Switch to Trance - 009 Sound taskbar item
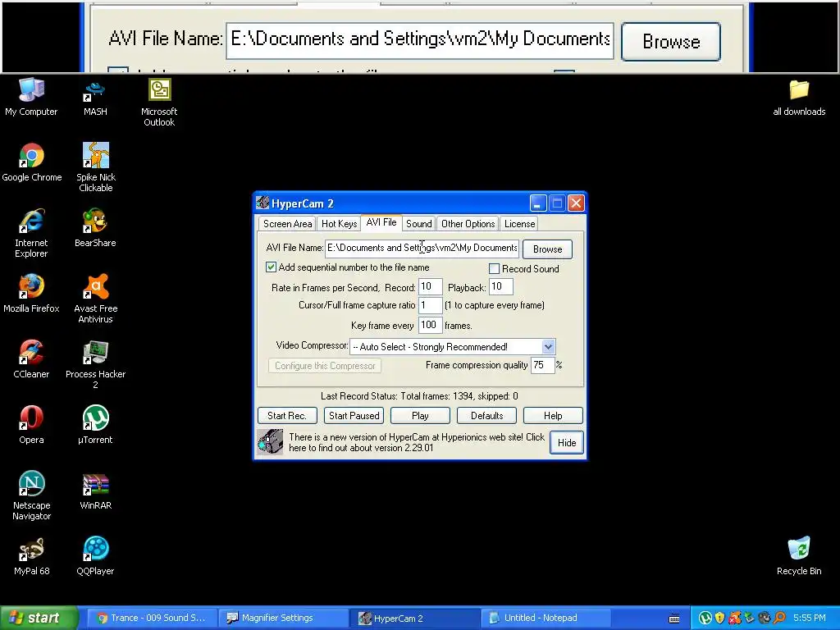The width and height of the screenshot is (840, 630). [152, 618]
